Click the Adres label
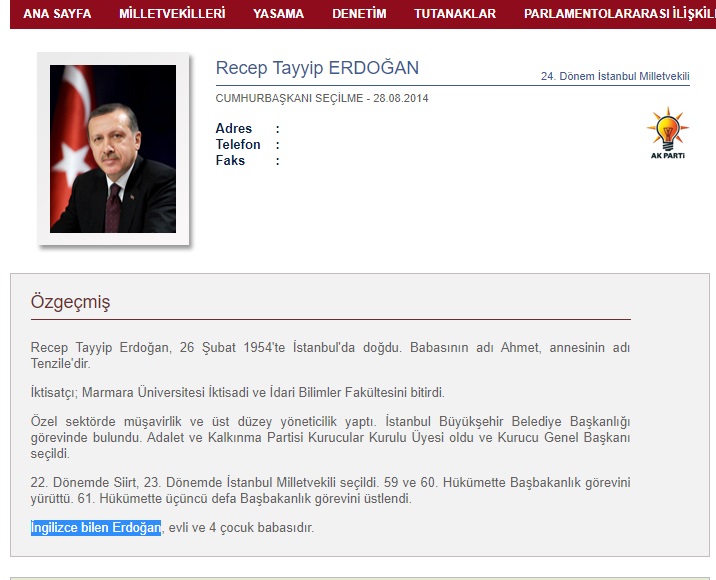Screen dimensions: 716x580 coord(234,128)
